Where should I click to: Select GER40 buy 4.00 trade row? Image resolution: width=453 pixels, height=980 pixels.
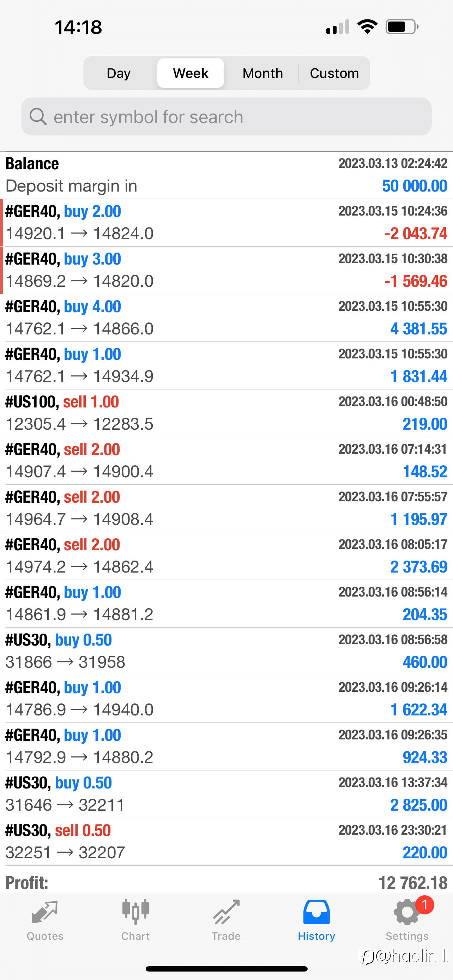(226, 317)
